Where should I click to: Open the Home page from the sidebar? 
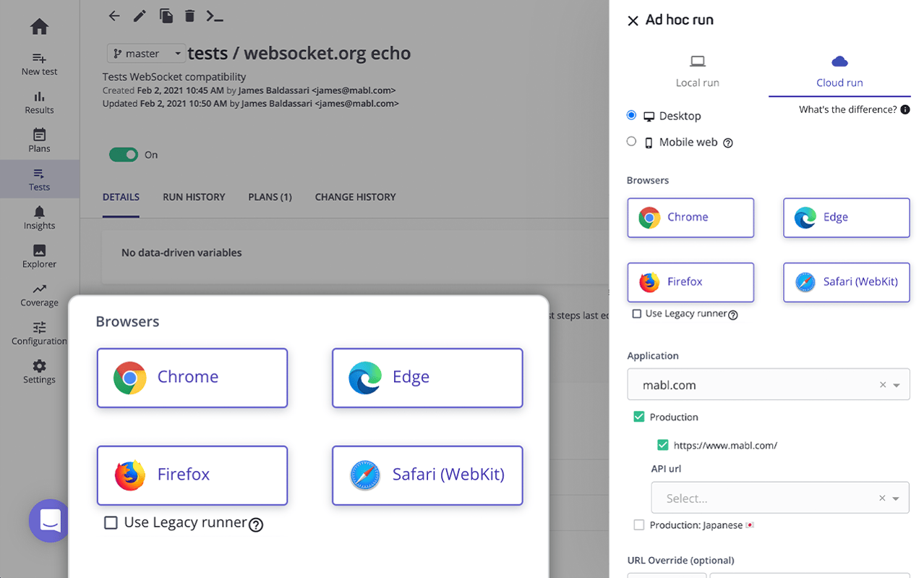(x=38, y=26)
